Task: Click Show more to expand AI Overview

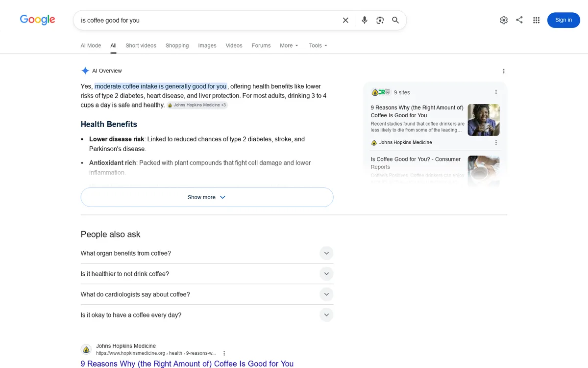Action: coord(207,197)
